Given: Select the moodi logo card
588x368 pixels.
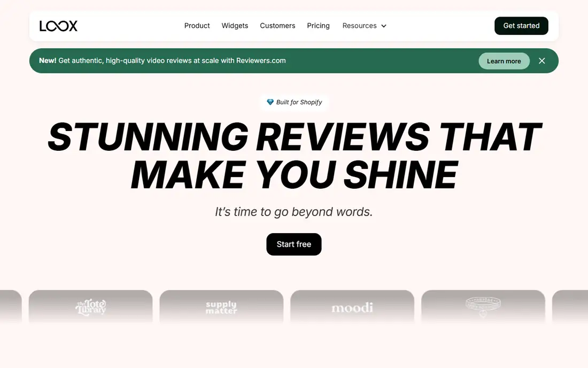Looking at the screenshot, I should coord(352,307).
